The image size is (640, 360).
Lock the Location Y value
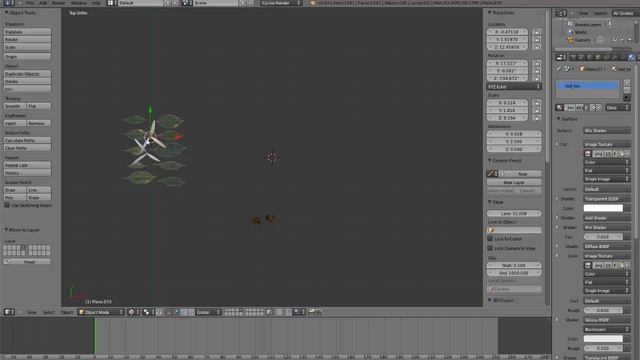click(x=537, y=40)
